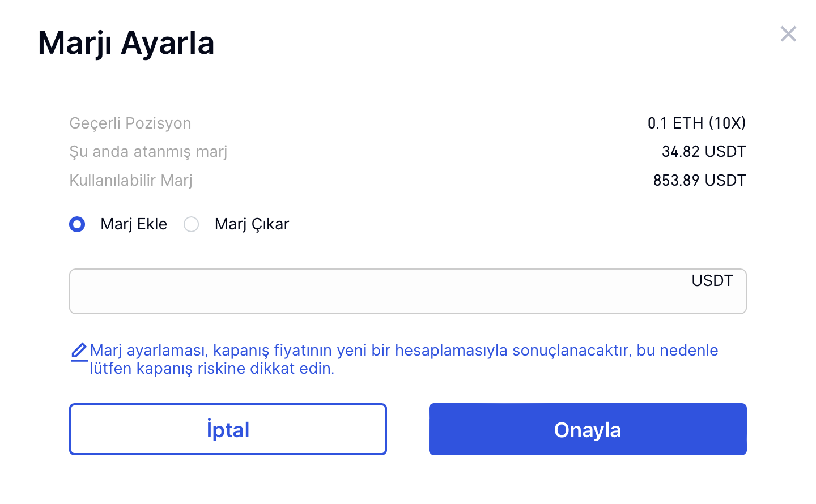This screenshot has height=504, width=816.
Task: Click the notice line starting with Marj ayarlaması
Action: click(403, 351)
